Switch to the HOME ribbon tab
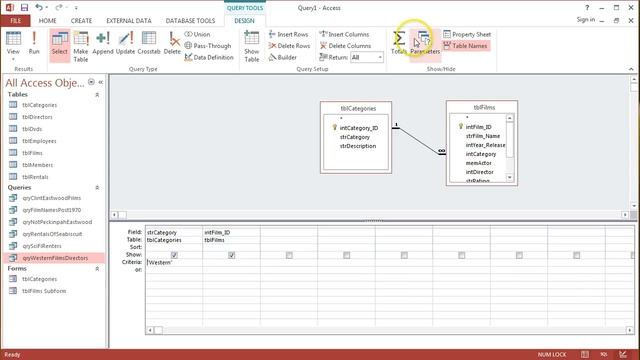Screen dimensions: 640x360 click(x=47, y=20)
